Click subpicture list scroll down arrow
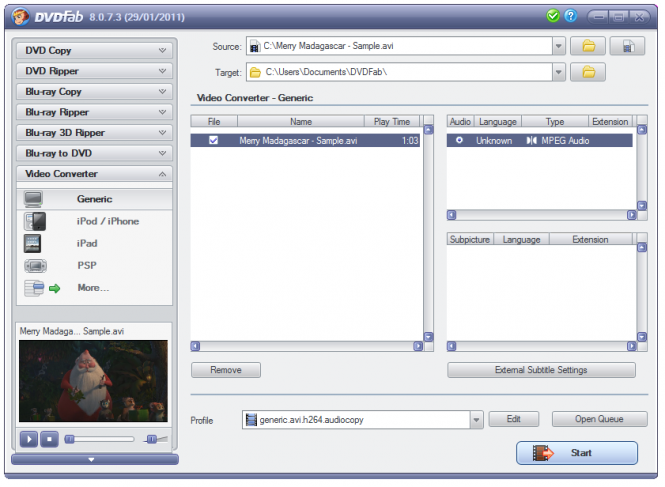 tap(642, 337)
